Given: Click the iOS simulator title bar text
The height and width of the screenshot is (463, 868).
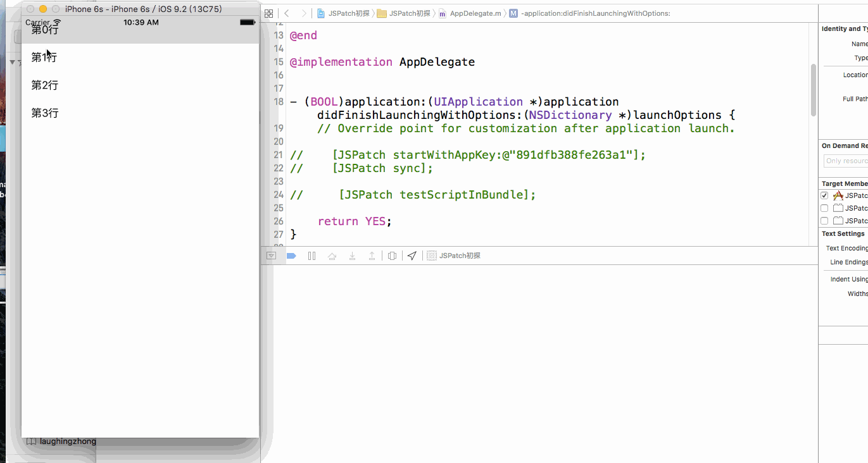Looking at the screenshot, I should click(x=144, y=9).
